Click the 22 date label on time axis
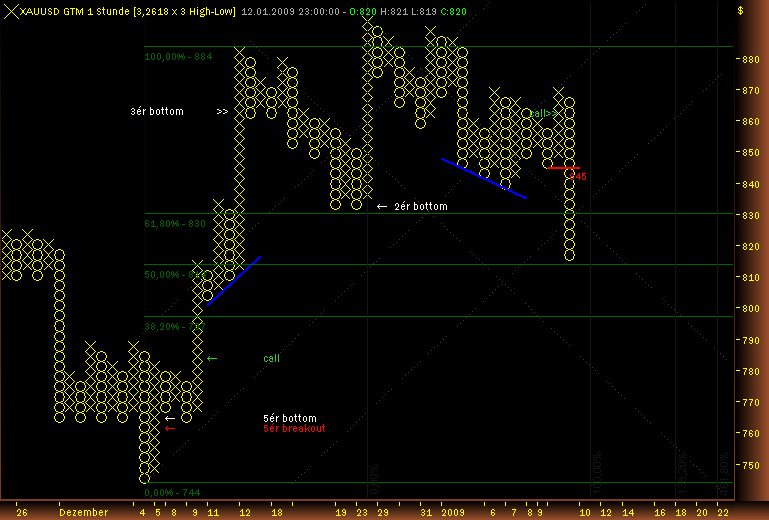This screenshot has height=520, width=769. [723, 513]
